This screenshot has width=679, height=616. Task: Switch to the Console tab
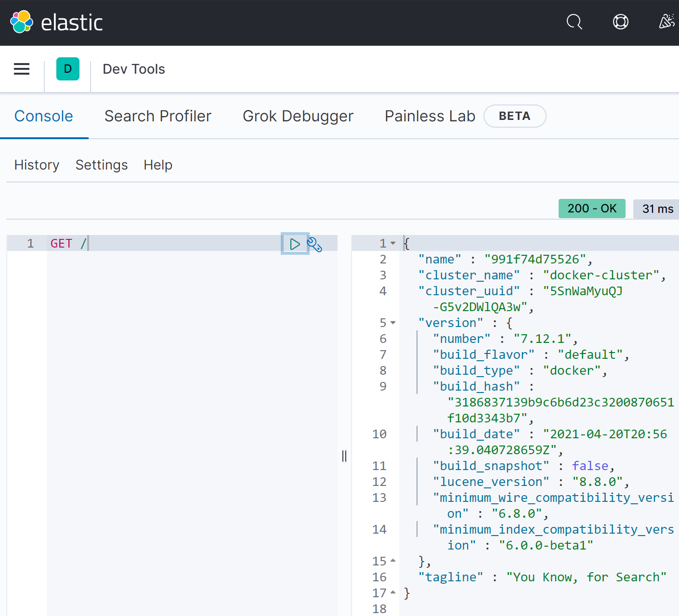44,116
